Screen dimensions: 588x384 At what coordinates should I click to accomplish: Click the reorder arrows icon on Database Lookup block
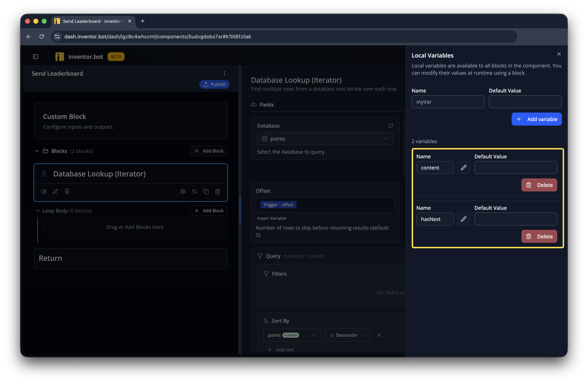tap(194, 191)
